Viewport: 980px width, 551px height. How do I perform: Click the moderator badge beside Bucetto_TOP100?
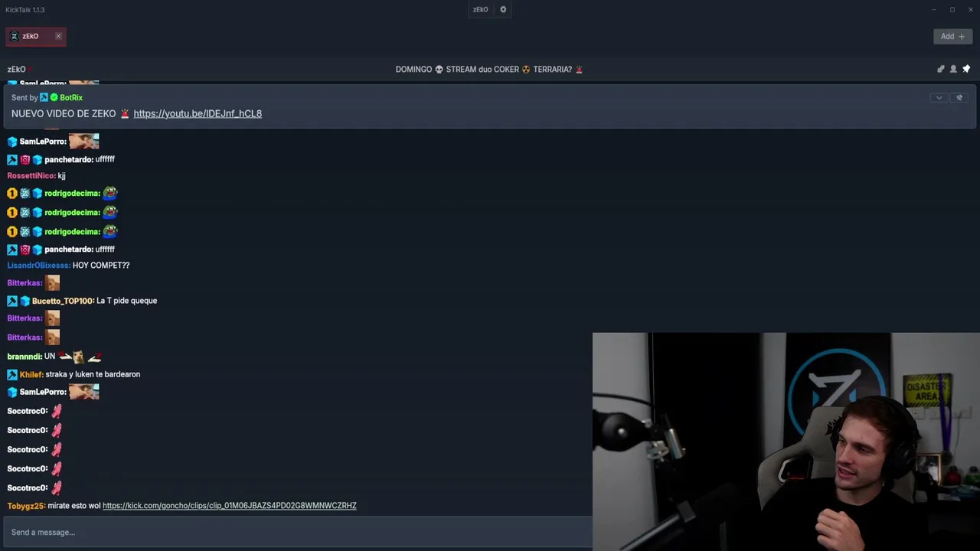click(12, 301)
